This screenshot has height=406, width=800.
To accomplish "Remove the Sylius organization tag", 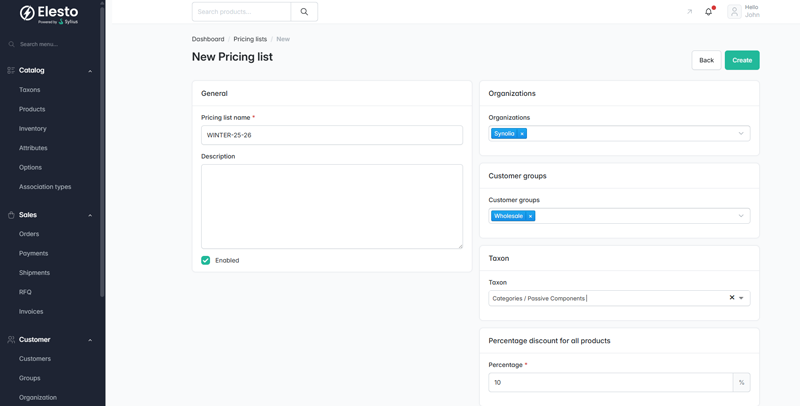I will [522, 134].
